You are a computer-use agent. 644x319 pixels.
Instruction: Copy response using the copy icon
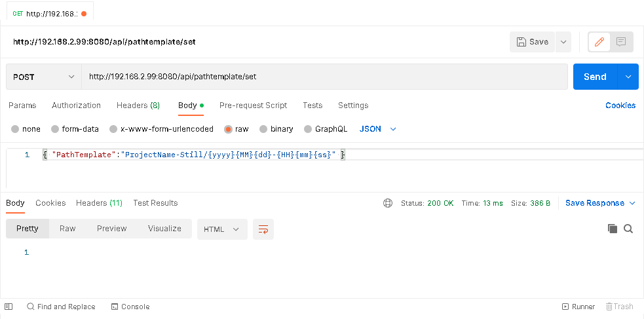point(613,229)
